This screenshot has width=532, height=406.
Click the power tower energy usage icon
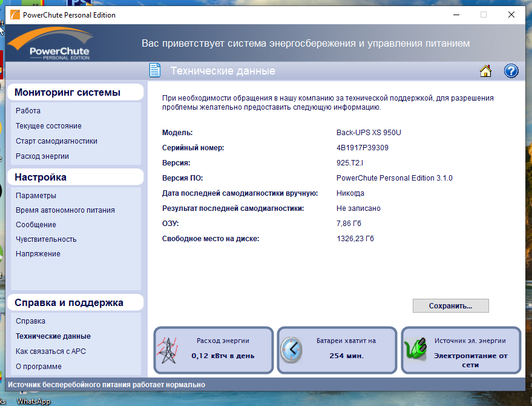(167, 351)
